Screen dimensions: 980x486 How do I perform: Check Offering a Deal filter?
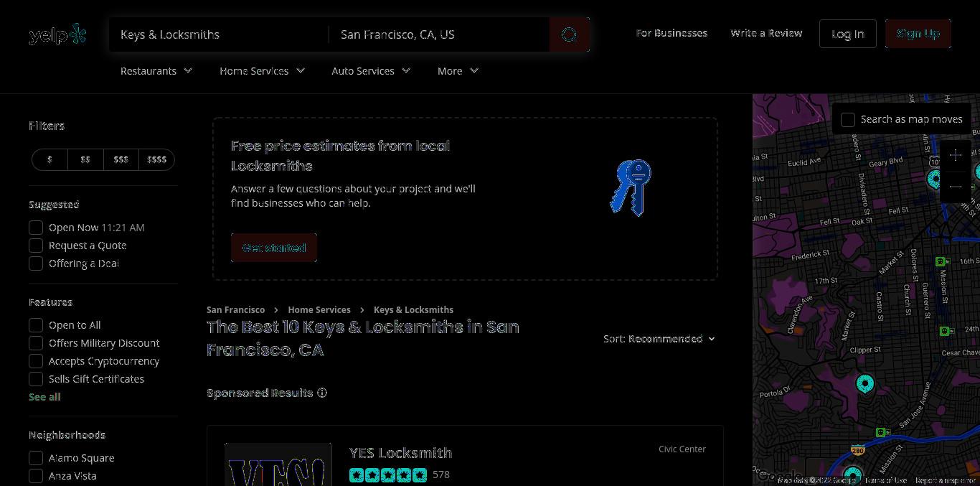pos(36,263)
